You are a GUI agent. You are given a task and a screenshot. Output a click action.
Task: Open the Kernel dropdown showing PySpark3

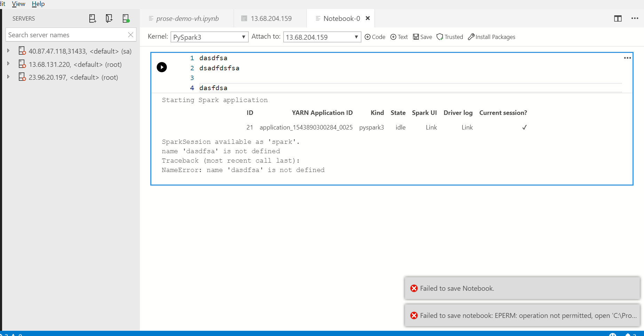point(209,37)
